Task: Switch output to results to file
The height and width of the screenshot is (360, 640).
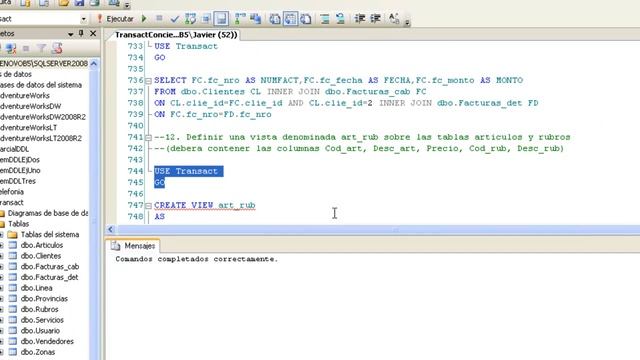Action: coord(306,19)
